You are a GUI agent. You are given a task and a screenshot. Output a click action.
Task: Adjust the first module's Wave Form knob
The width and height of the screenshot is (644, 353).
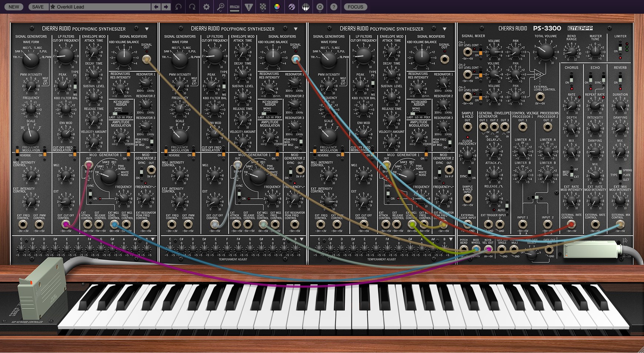point(31,59)
